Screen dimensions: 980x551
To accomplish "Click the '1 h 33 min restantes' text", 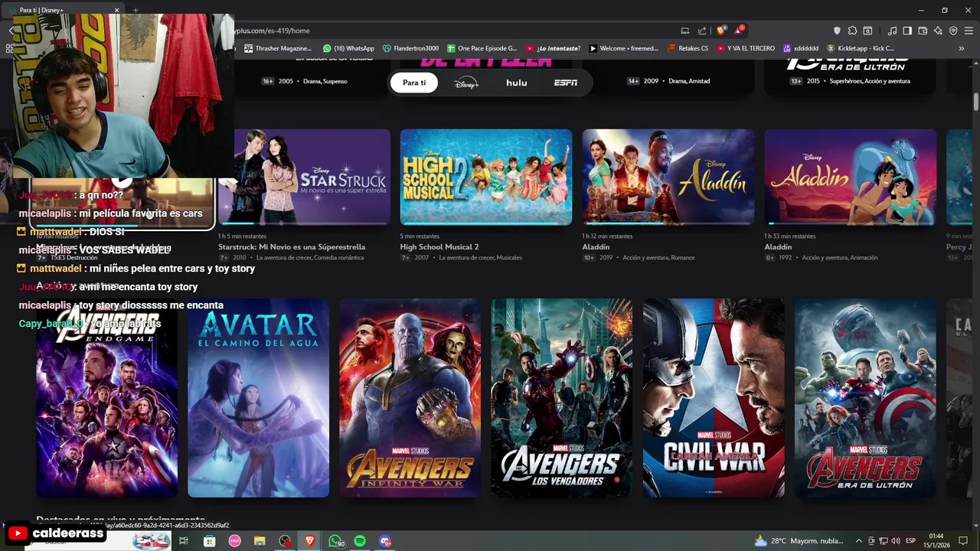I will (x=789, y=236).
